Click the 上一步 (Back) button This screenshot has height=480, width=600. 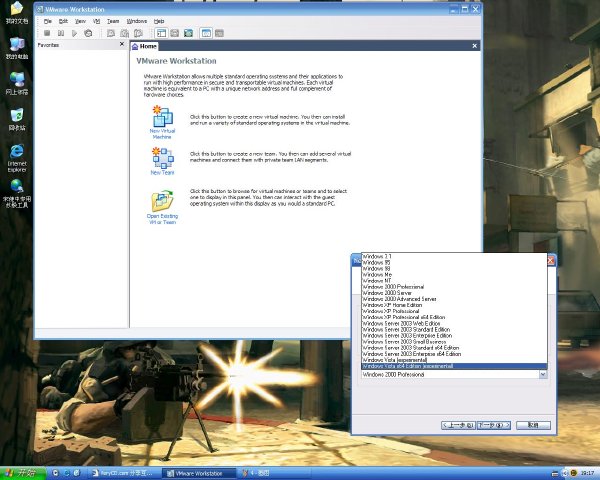point(458,425)
